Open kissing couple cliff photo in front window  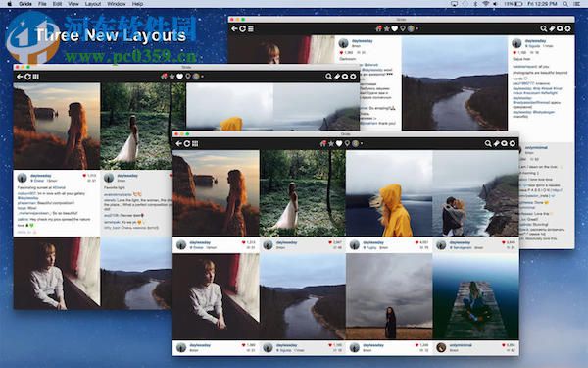click(x=476, y=193)
